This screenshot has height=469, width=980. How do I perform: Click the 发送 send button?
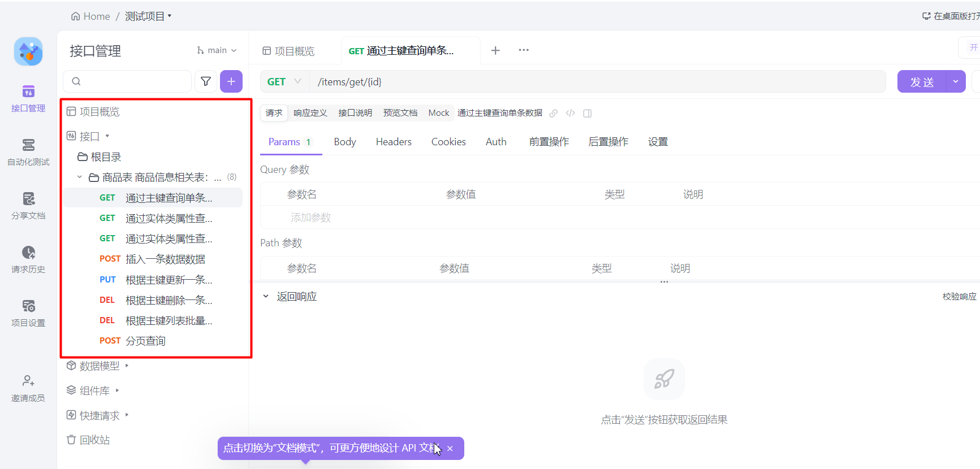[922, 81]
